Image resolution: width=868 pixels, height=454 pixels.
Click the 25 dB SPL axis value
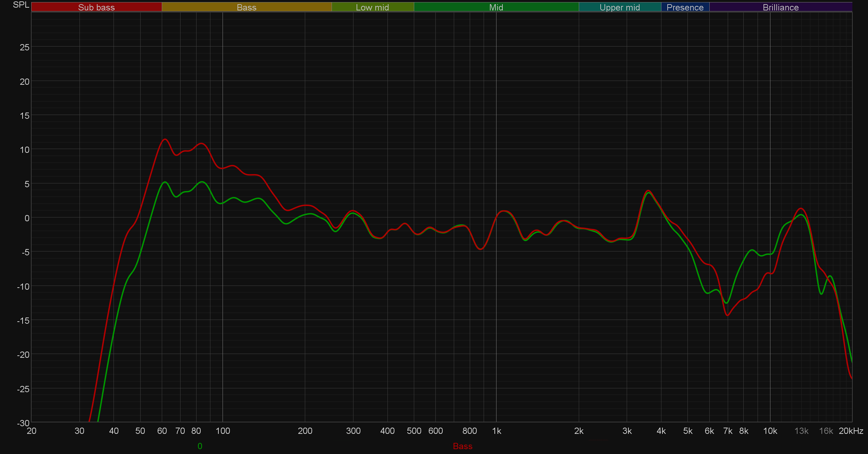(x=24, y=47)
